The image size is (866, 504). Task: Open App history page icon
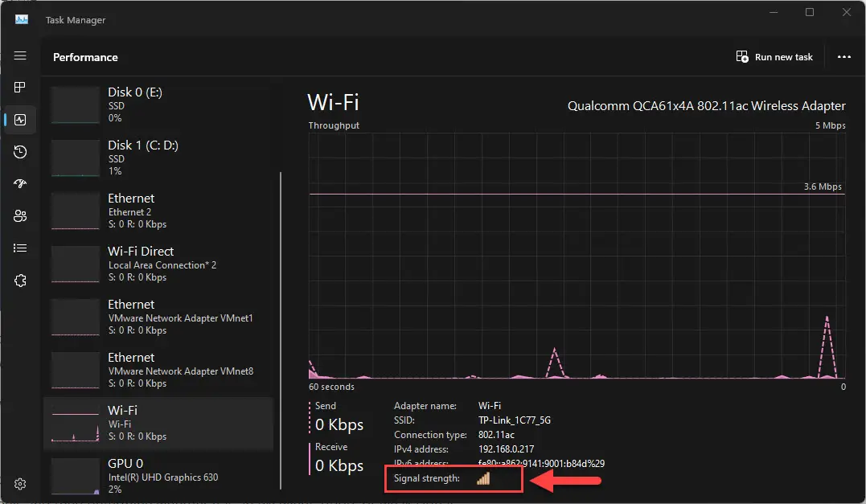point(20,152)
